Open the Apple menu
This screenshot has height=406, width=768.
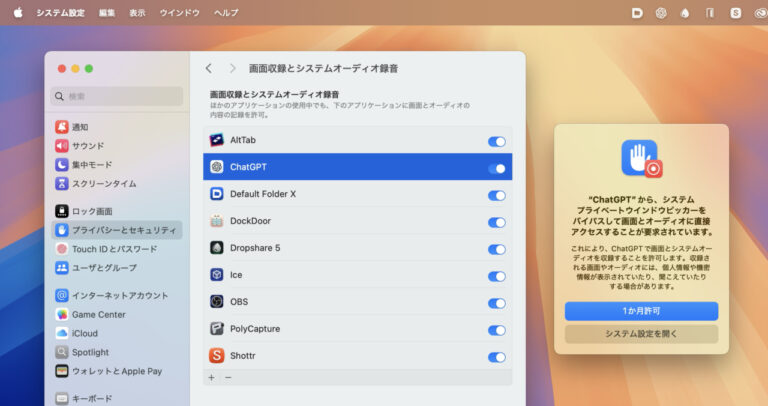(x=17, y=13)
